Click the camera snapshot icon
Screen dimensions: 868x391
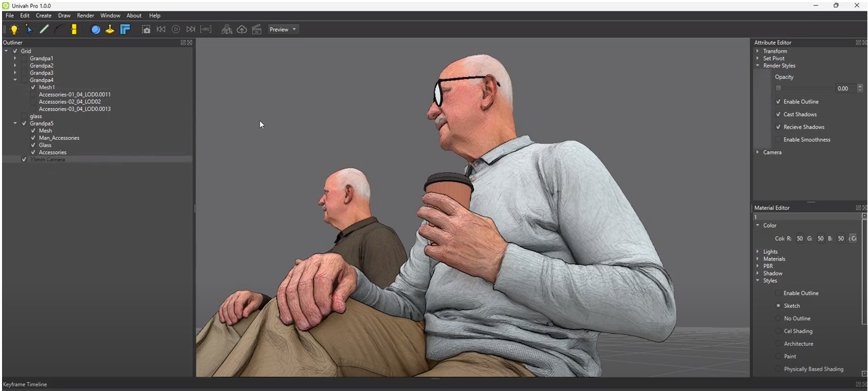pyautogui.click(x=146, y=30)
